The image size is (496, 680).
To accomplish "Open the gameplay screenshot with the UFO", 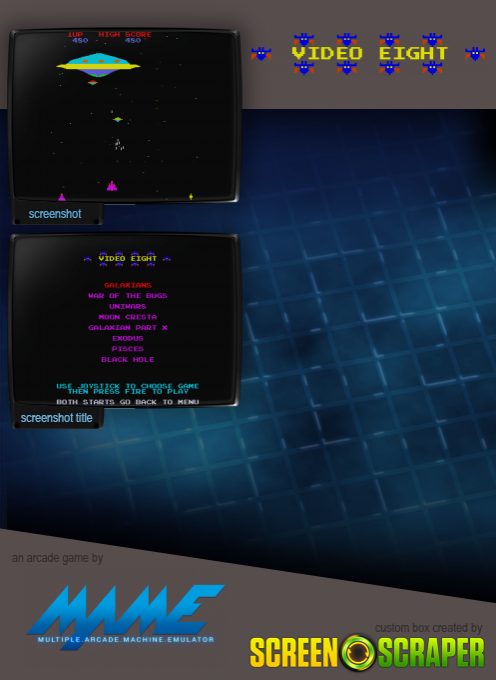I will click(x=124, y=116).
